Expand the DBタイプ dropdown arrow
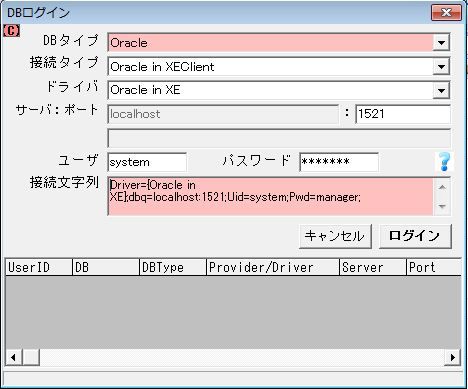The width and height of the screenshot is (468, 389). [x=441, y=43]
